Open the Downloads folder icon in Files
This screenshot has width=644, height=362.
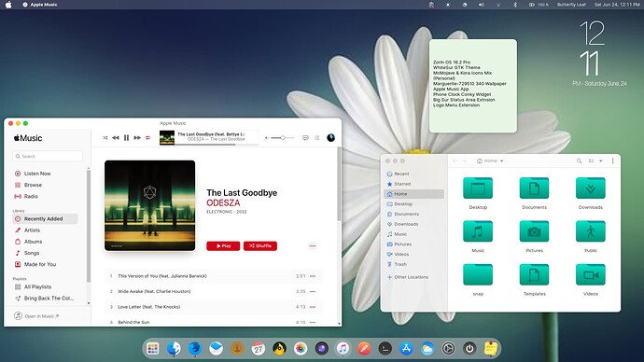tap(591, 188)
